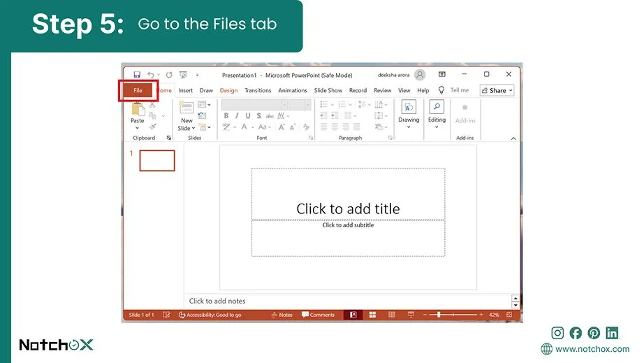The image size is (644, 363).
Task: Click the Tell me lightbulb search box
Action: pyautogui.click(x=454, y=90)
